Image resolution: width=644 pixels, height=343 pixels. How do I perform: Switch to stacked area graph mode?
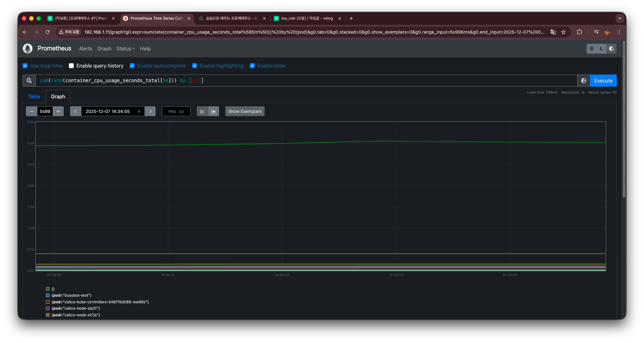pos(214,111)
